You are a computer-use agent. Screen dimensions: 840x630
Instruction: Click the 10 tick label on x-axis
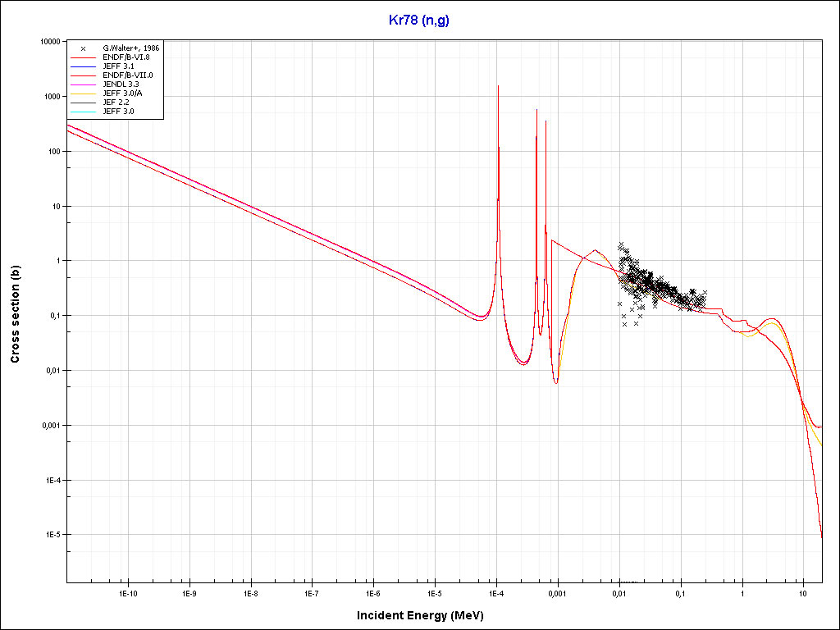click(x=803, y=592)
